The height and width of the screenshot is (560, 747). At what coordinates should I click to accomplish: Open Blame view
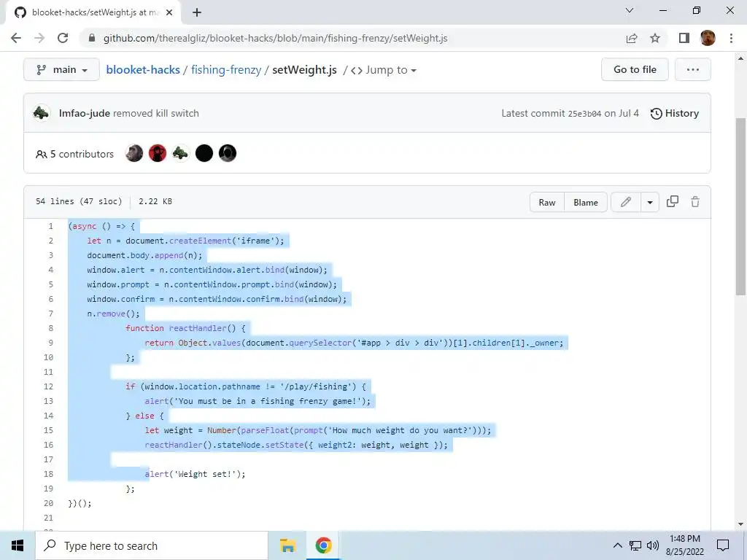point(586,203)
